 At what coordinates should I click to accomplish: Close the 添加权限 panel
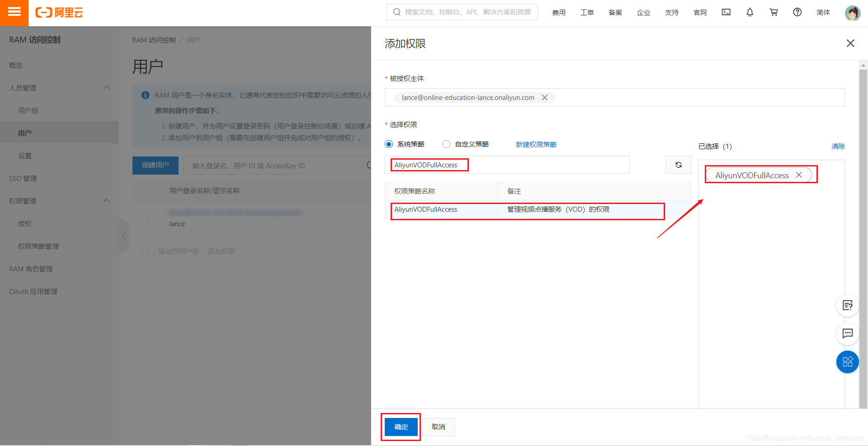point(850,43)
